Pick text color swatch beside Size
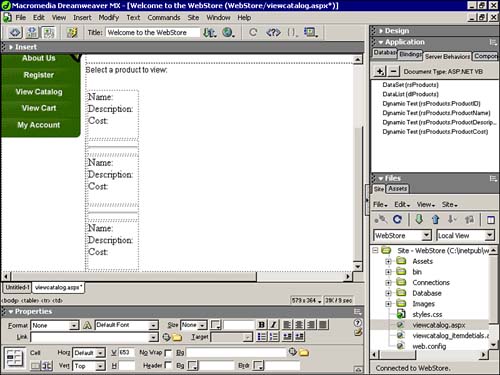 point(215,325)
